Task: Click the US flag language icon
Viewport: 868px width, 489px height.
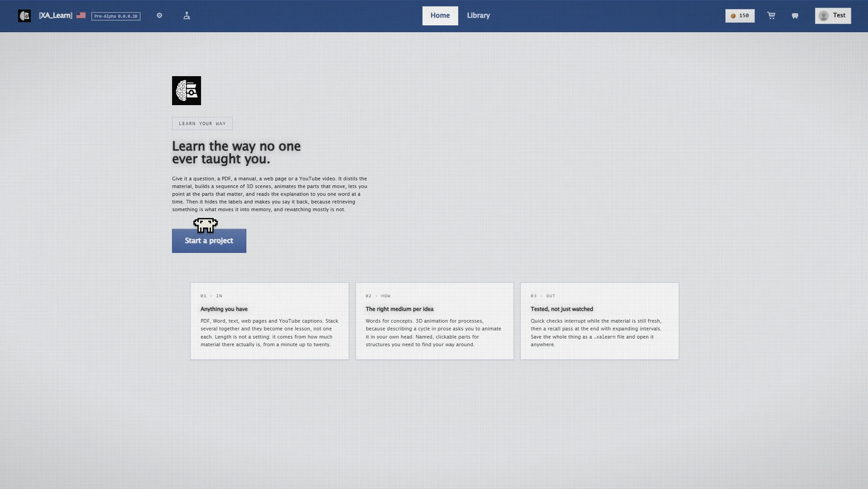Action: [x=81, y=15]
